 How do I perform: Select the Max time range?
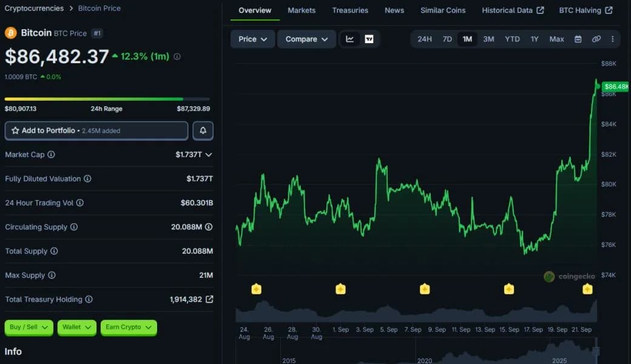click(556, 39)
